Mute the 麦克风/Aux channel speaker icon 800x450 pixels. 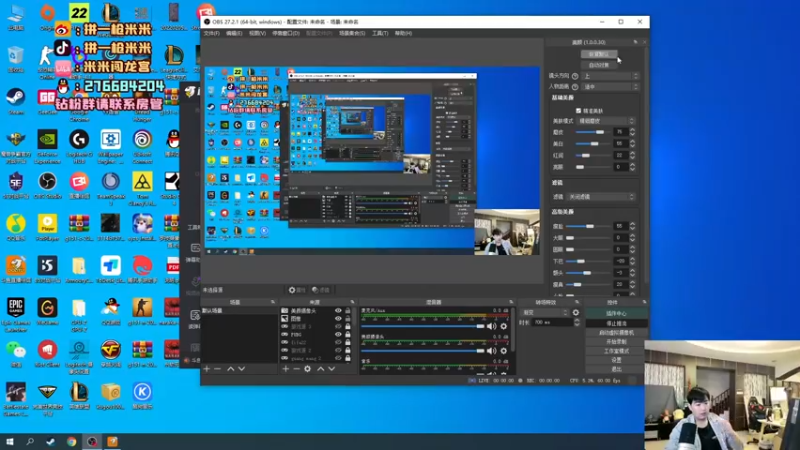[x=491, y=326]
